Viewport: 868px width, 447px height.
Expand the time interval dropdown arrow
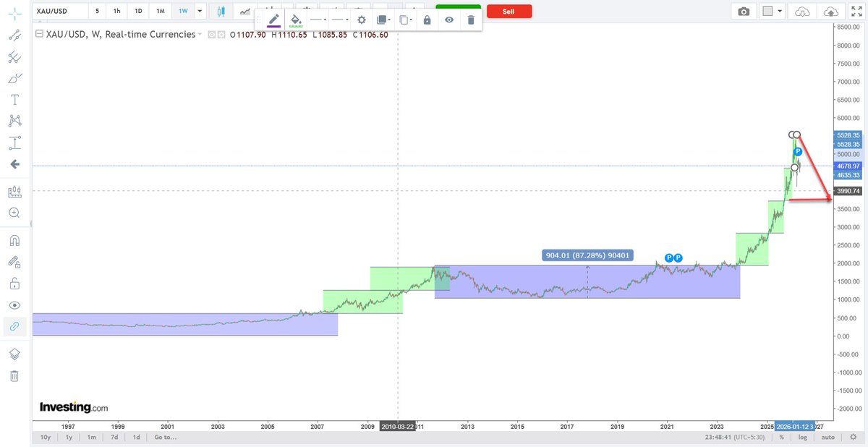click(x=200, y=12)
